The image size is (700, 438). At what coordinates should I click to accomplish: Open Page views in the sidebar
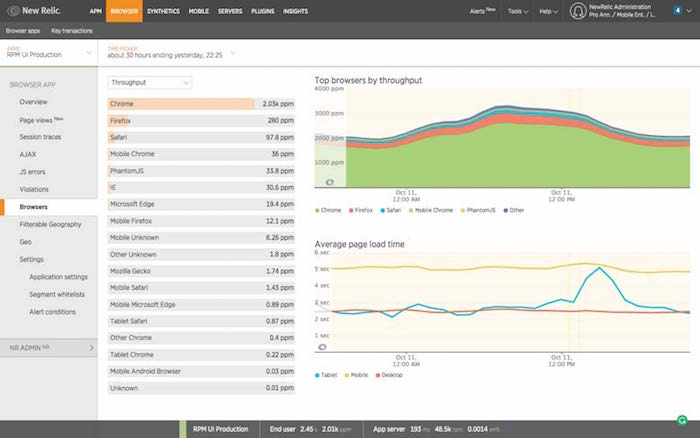pyautogui.click(x=41, y=120)
